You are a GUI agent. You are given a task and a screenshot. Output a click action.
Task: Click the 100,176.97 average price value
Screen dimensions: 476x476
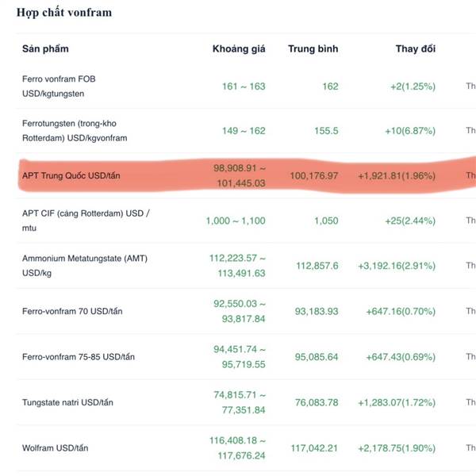click(316, 175)
